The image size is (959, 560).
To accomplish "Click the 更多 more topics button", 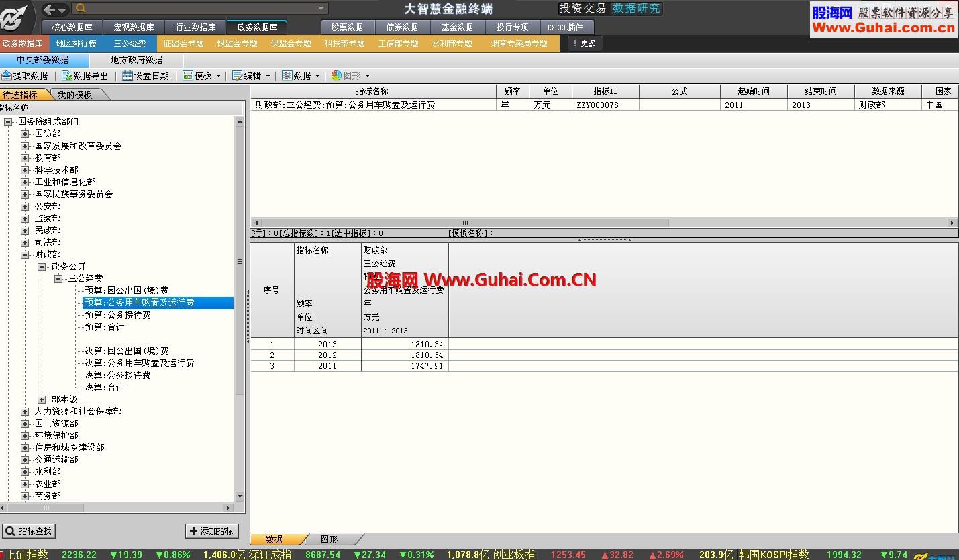I will tap(585, 43).
